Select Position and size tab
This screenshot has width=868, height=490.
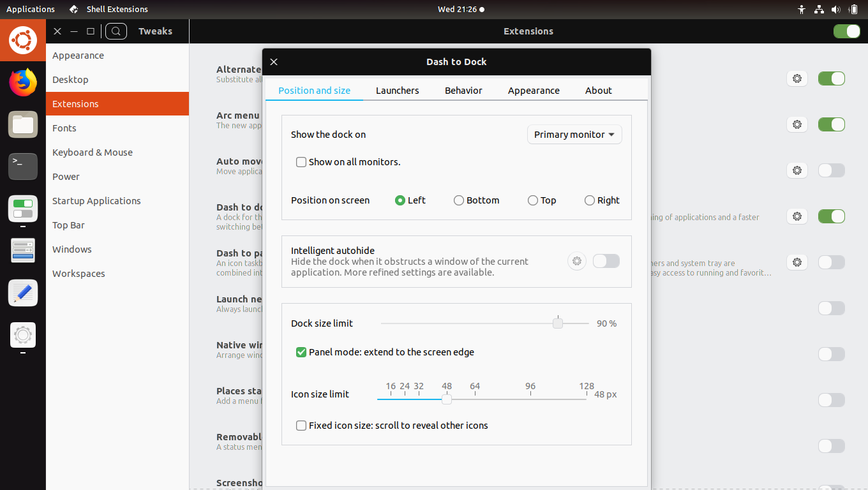pos(315,91)
